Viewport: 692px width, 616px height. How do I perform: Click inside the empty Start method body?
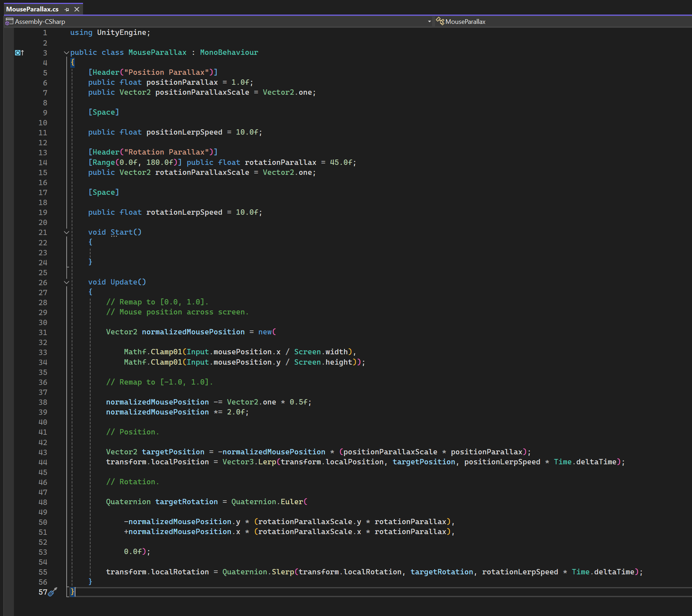pos(143,252)
